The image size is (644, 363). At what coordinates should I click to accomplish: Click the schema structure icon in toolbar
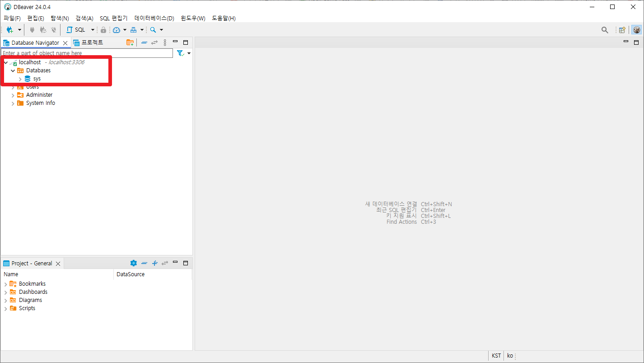pos(133,30)
